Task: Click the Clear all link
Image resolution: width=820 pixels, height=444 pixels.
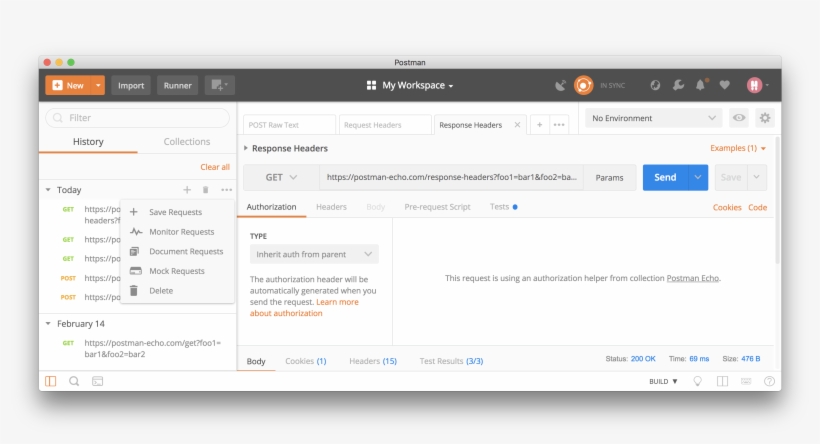Action: point(215,167)
